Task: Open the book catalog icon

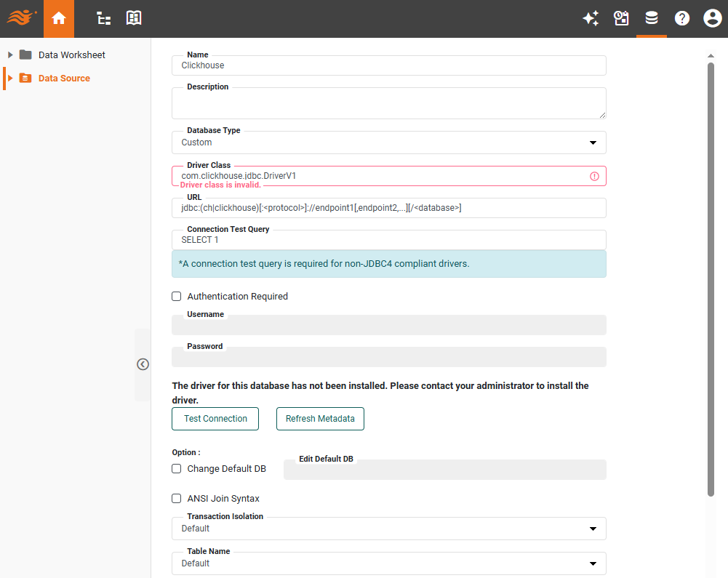Action: (x=133, y=18)
